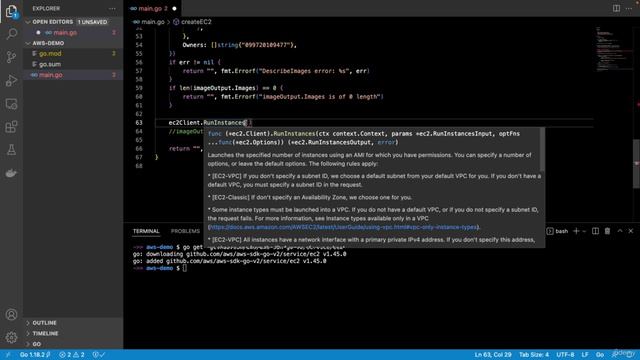Screen dimensions: 640x360
Task: Open editor more actions ellipsis
Action: click(629, 8)
